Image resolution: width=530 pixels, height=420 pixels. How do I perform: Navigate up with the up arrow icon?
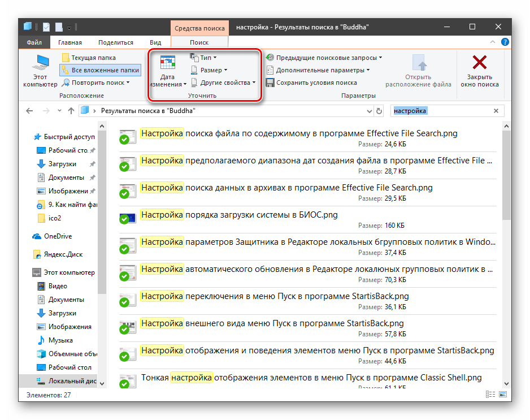click(71, 111)
